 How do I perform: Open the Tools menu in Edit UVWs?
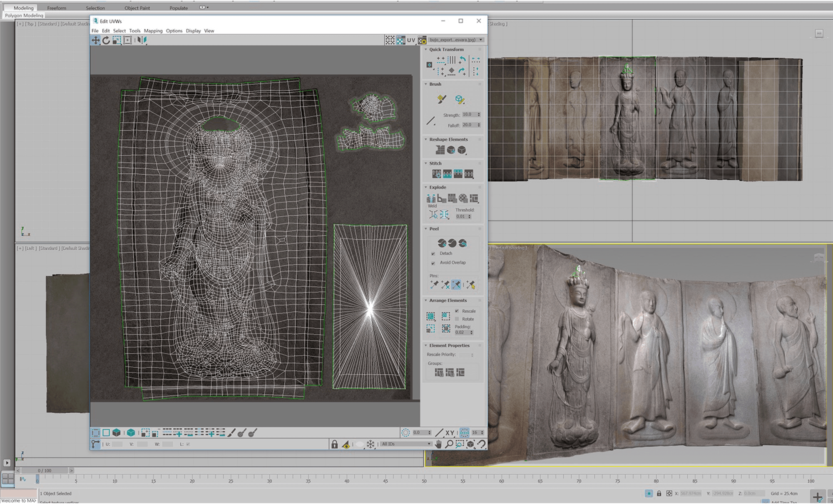pos(135,31)
